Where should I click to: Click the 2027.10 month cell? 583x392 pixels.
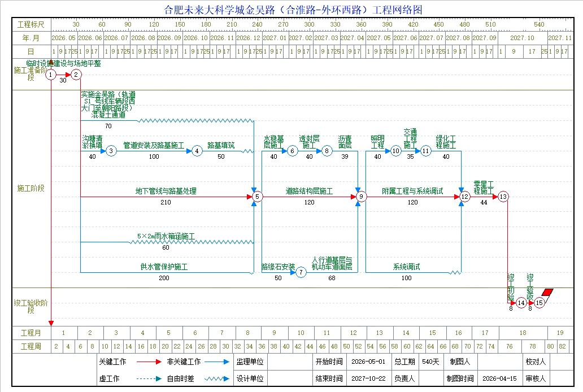coord(522,38)
